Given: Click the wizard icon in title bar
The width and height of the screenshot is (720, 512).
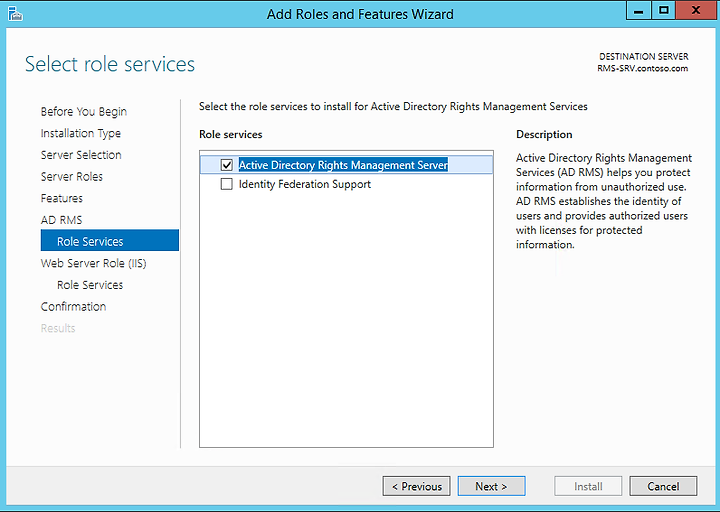Looking at the screenshot, I should (15, 14).
